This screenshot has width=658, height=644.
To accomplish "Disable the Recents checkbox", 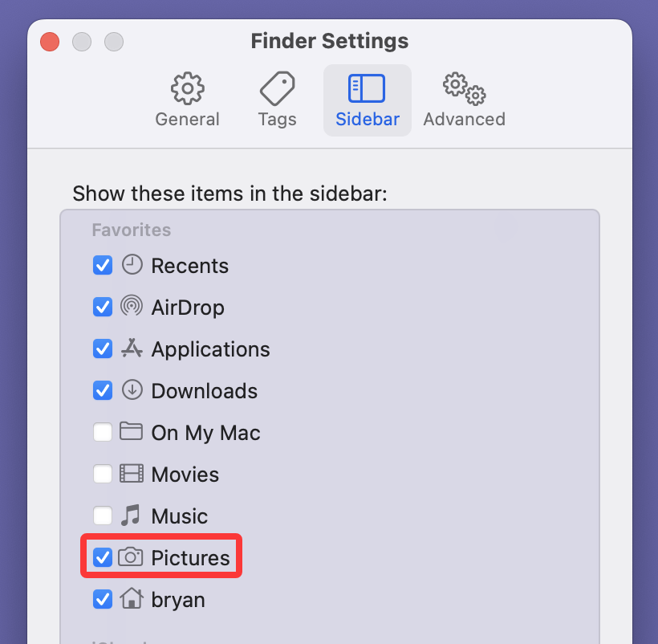I will tap(102, 265).
